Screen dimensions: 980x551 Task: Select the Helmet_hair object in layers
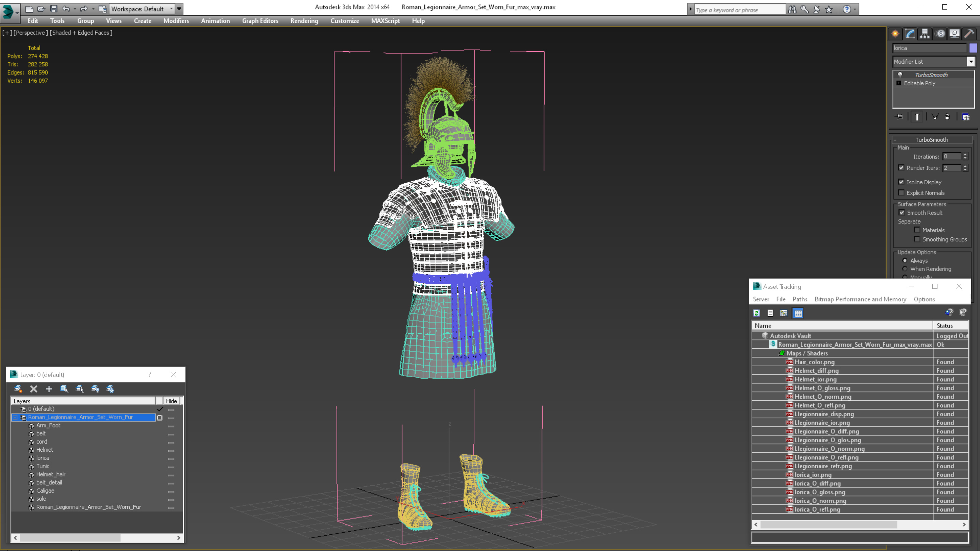tap(51, 474)
